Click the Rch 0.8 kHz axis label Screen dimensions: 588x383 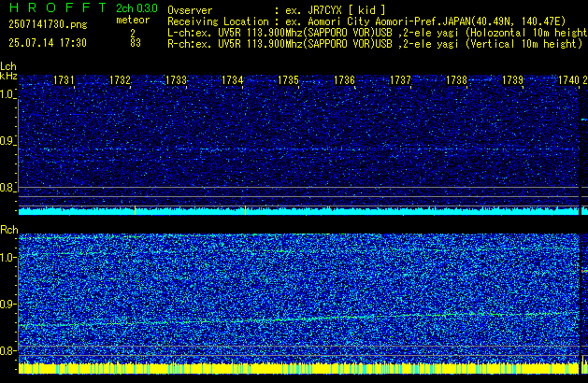pos(7,350)
